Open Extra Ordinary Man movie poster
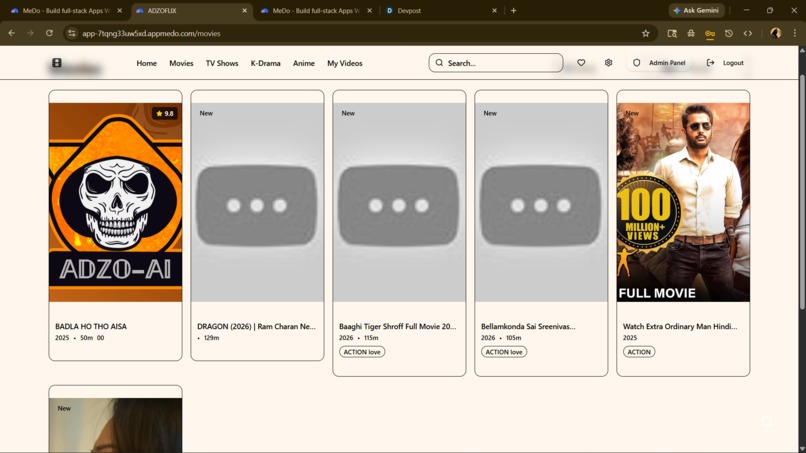Screen dimensions: 806x453 point(683,202)
